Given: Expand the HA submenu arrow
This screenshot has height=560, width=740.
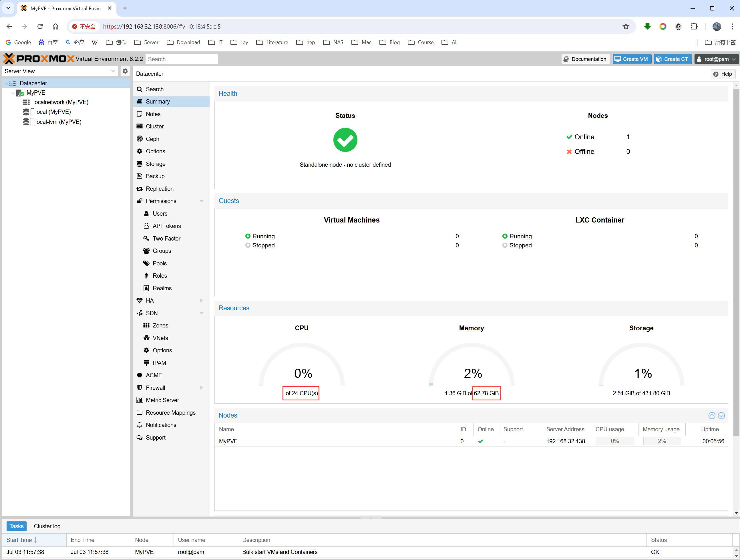Looking at the screenshot, I should click(201, 300).
